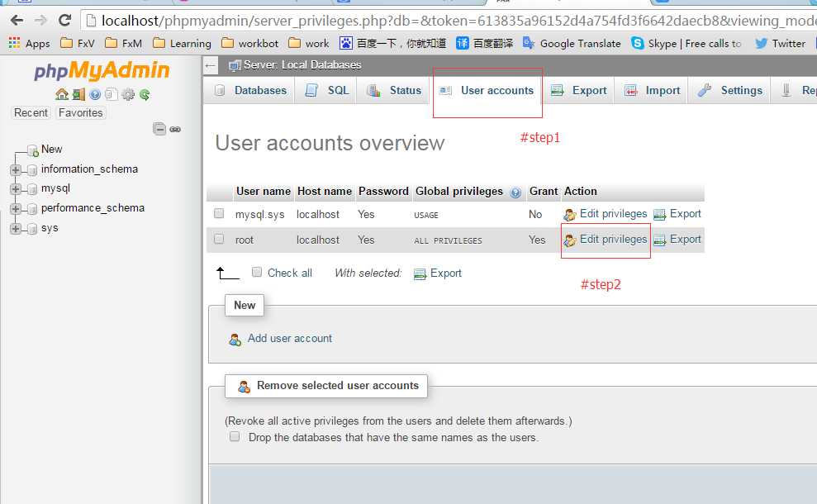Screen dimensions: 817x504
Task: Click the Favorites button
Action: pos(81,112)
